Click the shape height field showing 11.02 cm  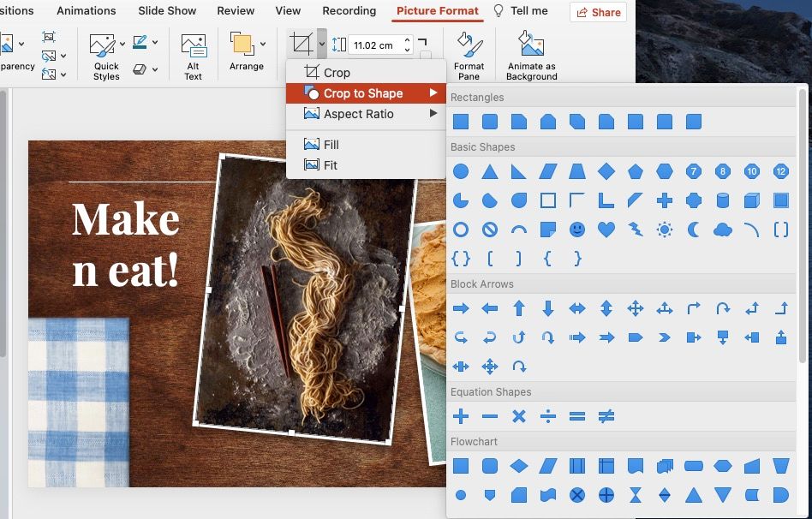(373, 45)
